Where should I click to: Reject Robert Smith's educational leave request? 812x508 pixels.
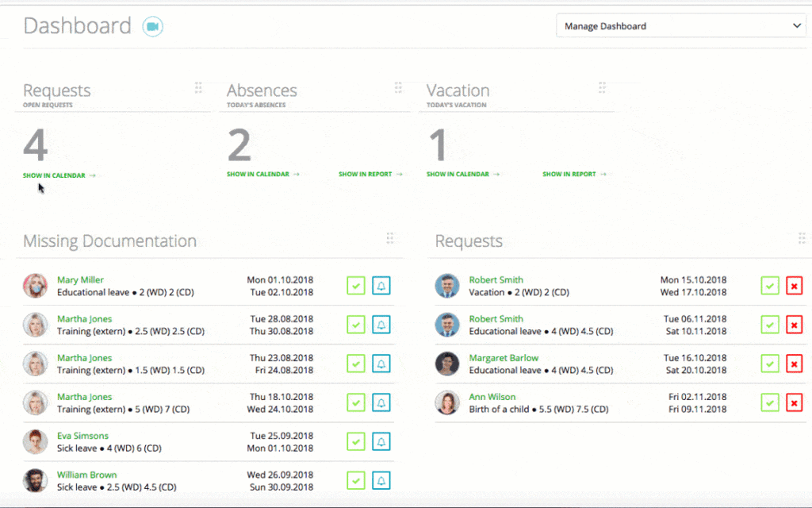[794, 325]
